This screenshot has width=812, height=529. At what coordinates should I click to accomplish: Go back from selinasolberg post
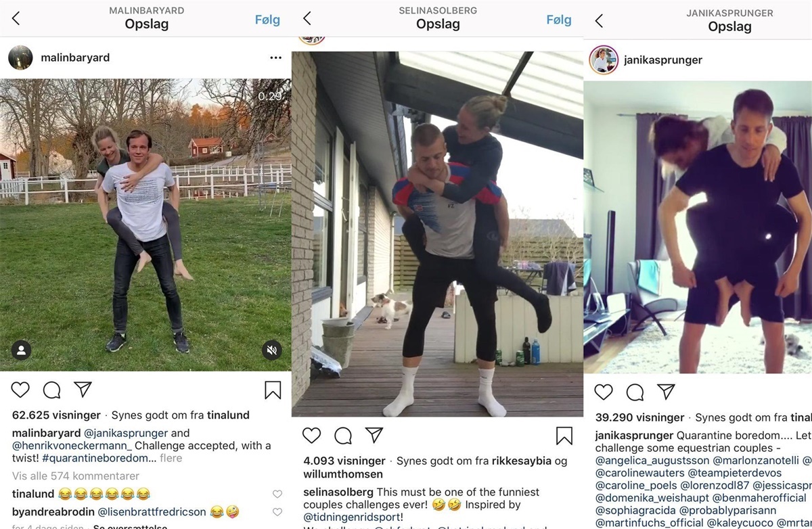307,19
